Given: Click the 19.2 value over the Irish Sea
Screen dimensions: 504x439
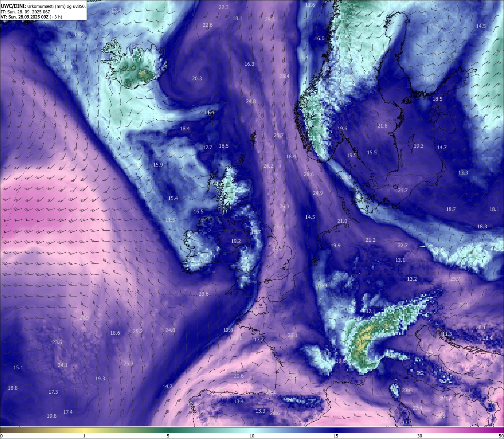Looking at the screenshot, I should [236, 241].
